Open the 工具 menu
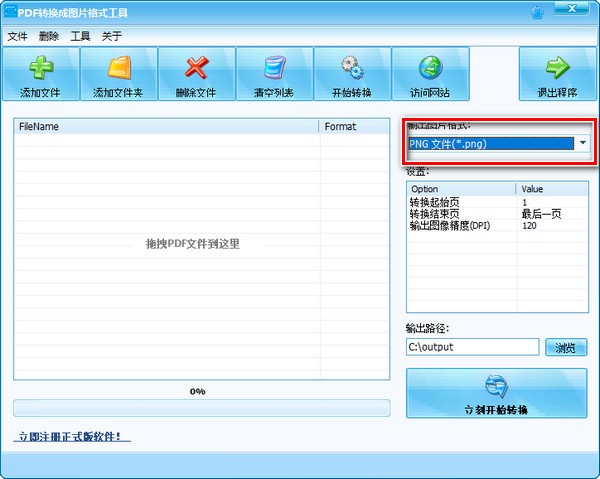 coord(80,36)
